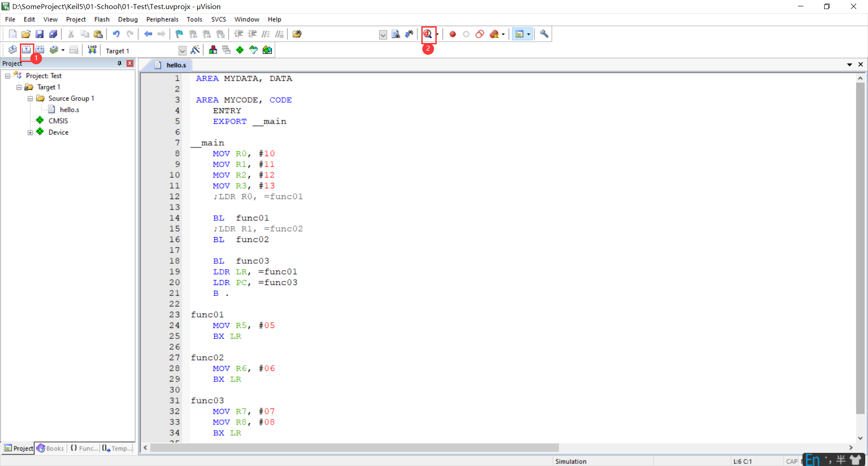The width and height of the screenshot is (868, 466).
Task: Rebuild all target files icon
Action: [x=40, y=50]
